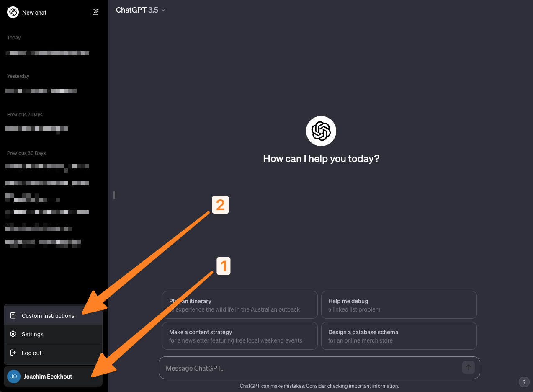Click the Log out door icon
This screenshot has height=392, width=533.
coord(13,353)
